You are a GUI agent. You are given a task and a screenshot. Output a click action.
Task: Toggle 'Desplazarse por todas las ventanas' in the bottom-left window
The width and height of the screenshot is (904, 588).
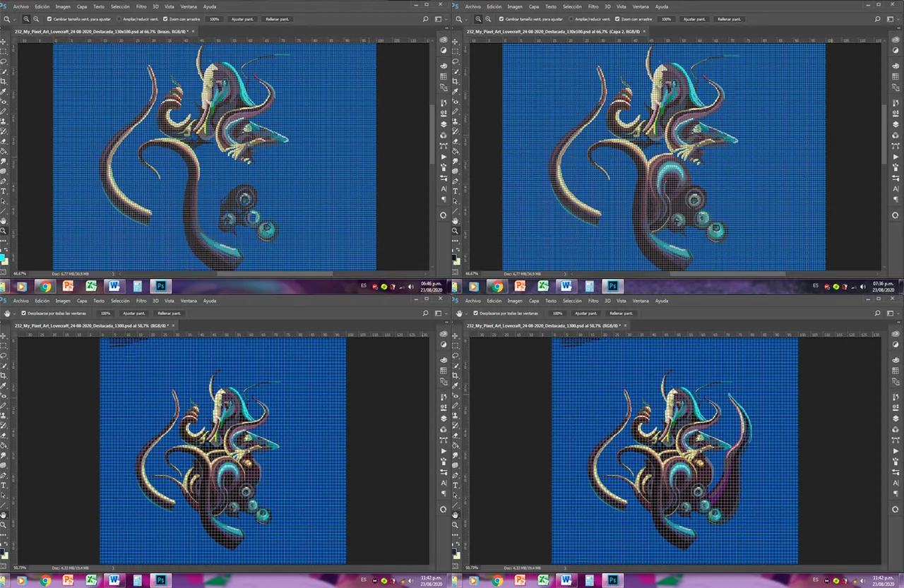(24, 313)
